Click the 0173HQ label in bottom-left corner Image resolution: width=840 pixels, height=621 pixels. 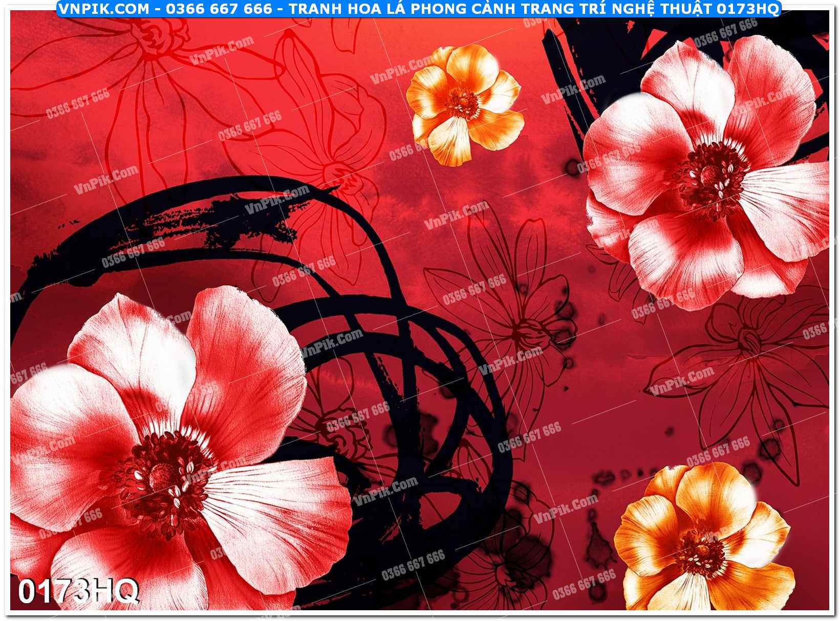78,592
